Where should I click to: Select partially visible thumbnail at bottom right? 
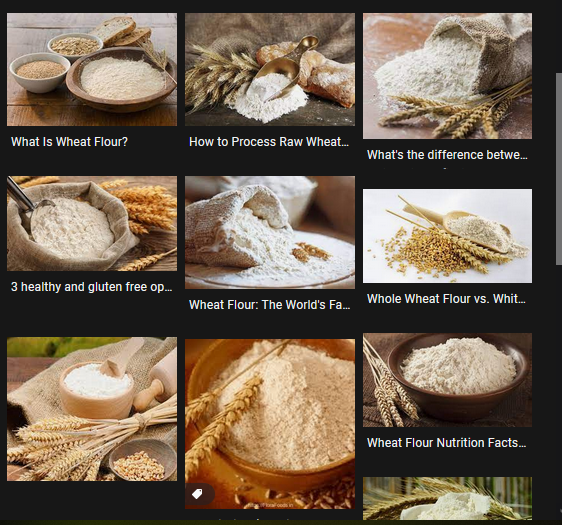(447, 498)
